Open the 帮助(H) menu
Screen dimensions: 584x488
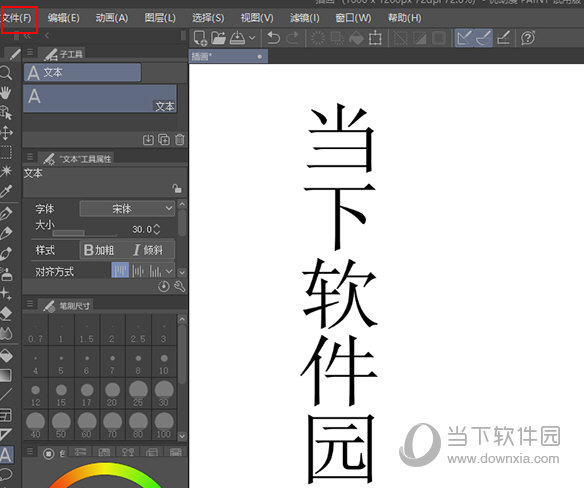pos(404,18)
